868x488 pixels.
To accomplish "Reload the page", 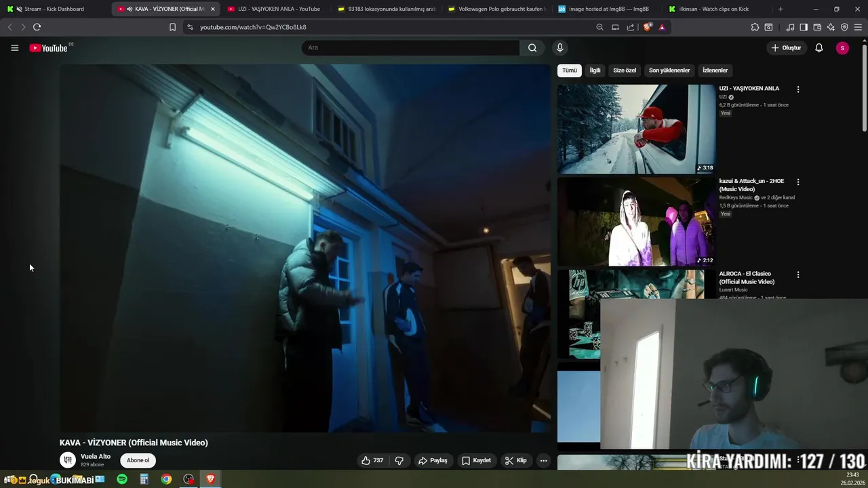I will pos(37,27).
